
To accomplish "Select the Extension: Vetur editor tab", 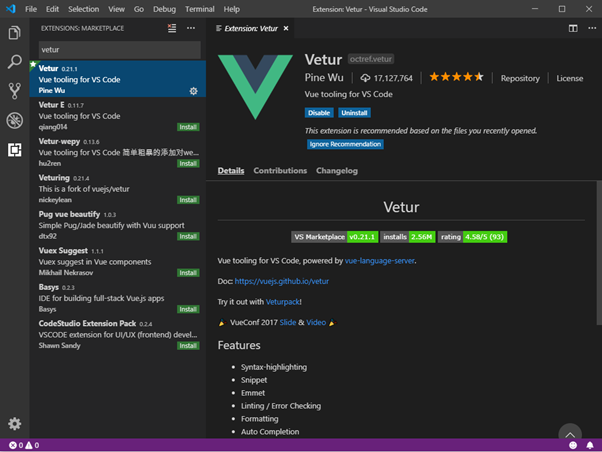I will [x=251, y=28].
